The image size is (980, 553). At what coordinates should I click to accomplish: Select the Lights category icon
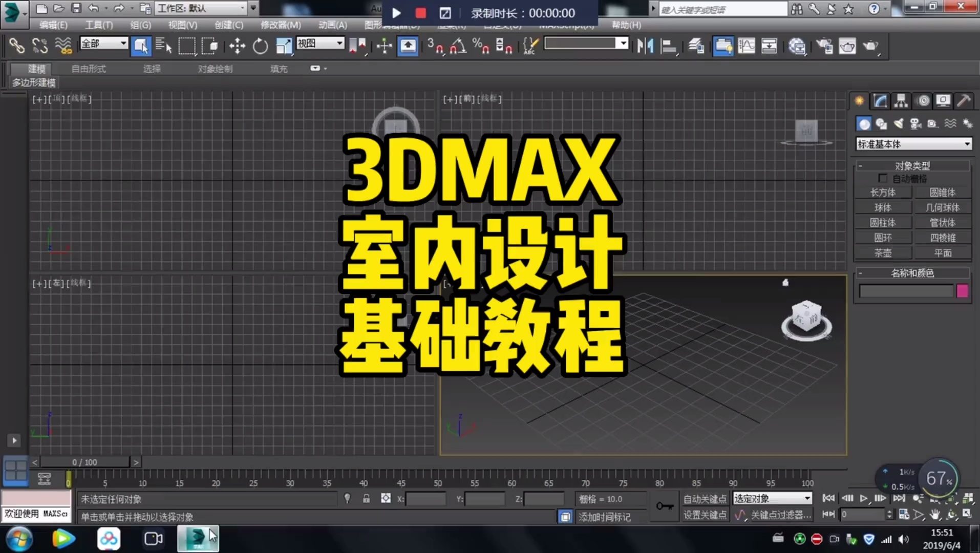point(899,124)
